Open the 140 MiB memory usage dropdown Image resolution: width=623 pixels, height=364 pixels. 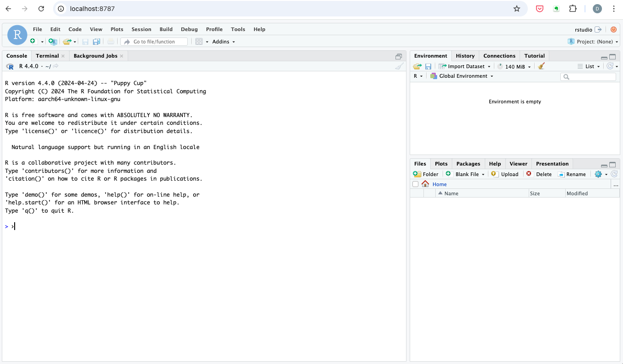514,66
